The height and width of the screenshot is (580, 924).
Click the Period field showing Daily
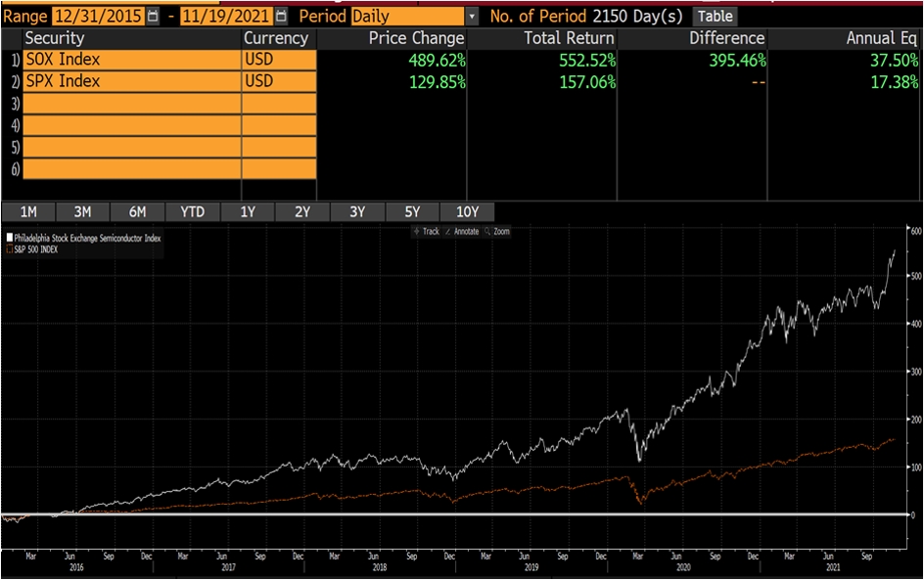click(x=408, y=16)
